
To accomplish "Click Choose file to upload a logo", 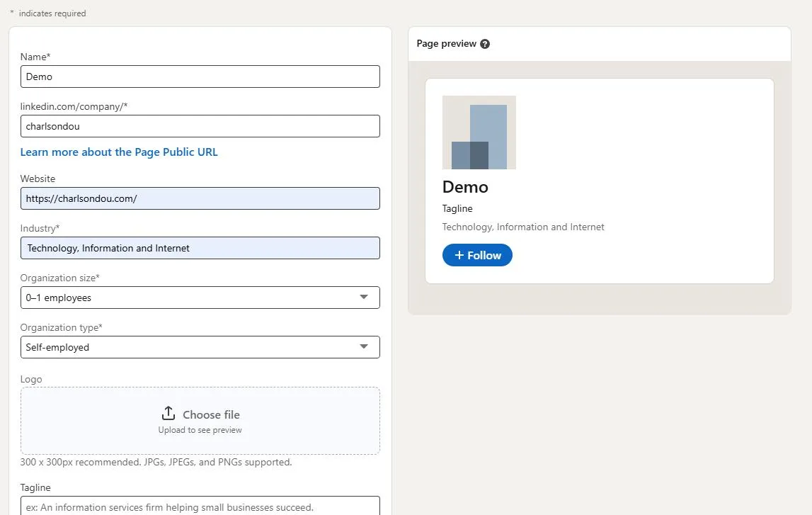I will point(210,414).
